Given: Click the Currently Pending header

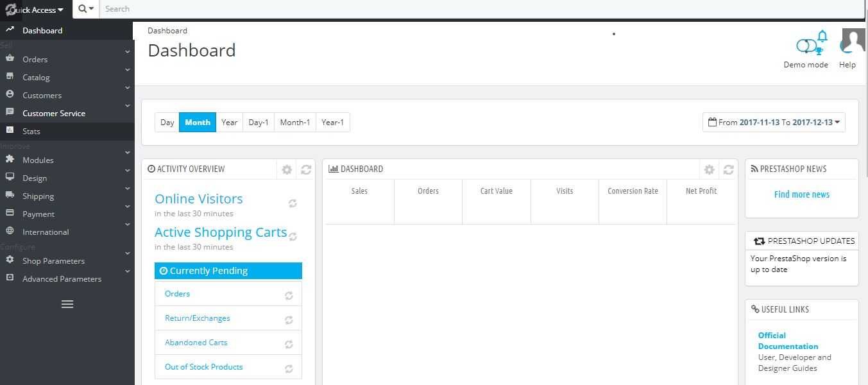Looking at the screenshot, I should coord(228,271).
